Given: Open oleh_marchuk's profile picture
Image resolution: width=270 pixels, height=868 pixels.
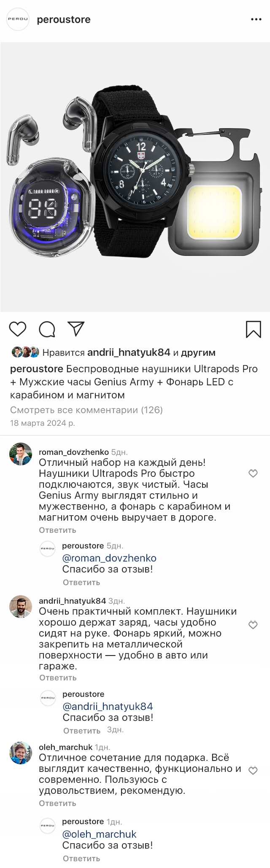Looking at the screenshot, I should 21,753.
